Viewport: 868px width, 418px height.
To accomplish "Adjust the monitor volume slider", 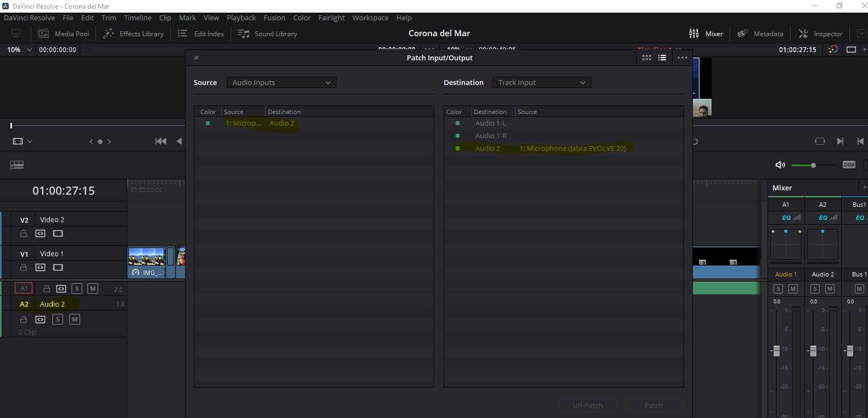I will (813, 165).
